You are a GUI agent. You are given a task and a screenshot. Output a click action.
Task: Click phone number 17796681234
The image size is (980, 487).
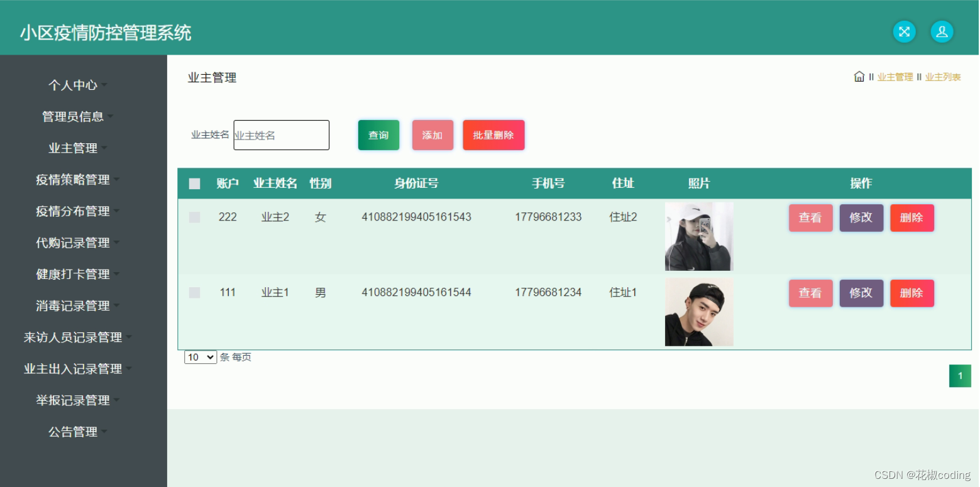[548, 292]
